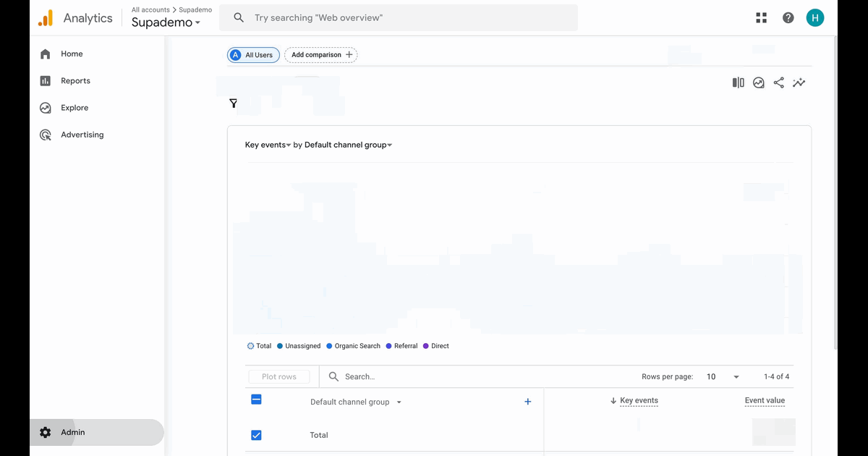Click the top Analytics search field

coord(399,18)
